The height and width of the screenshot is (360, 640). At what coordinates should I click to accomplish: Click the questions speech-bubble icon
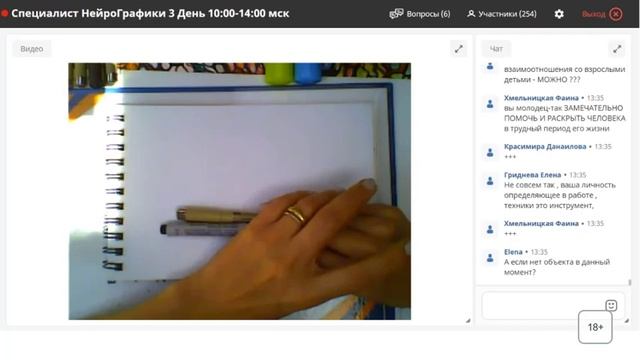point(396,14)
